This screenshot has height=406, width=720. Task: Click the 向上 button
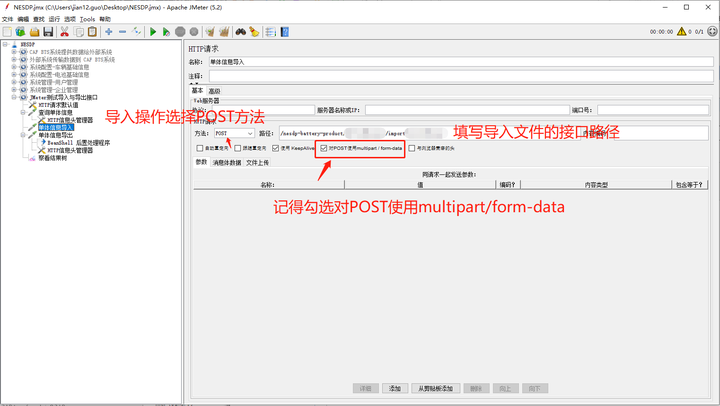[506, 389]
